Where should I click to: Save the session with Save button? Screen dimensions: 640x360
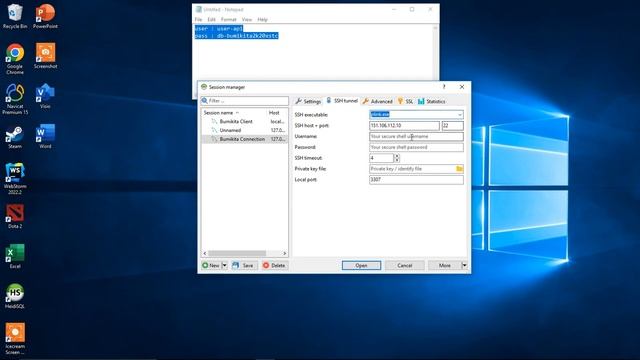(244, 265)
